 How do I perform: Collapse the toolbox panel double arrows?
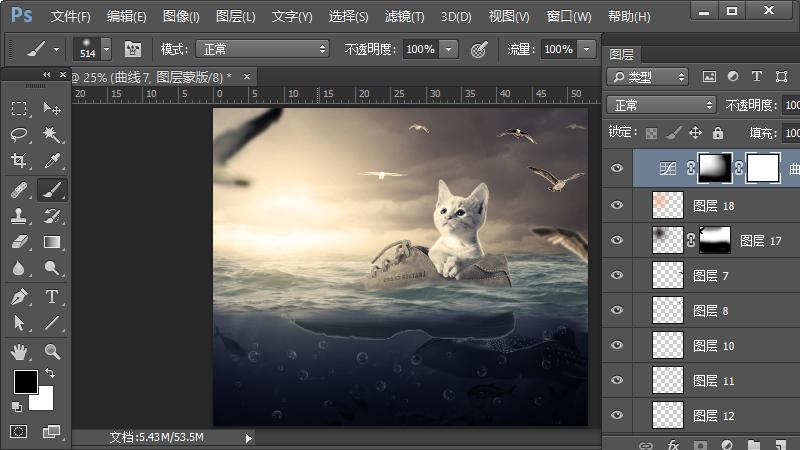pos(47,74)
